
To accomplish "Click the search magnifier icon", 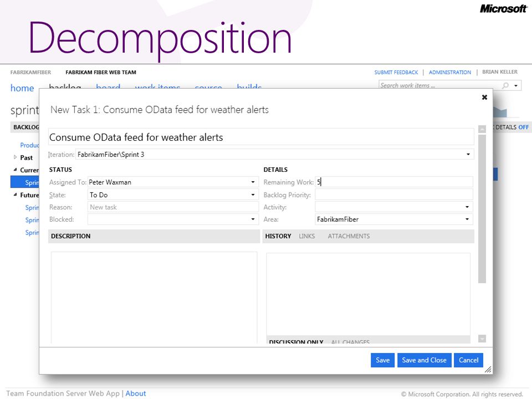I will click(505, 85).
